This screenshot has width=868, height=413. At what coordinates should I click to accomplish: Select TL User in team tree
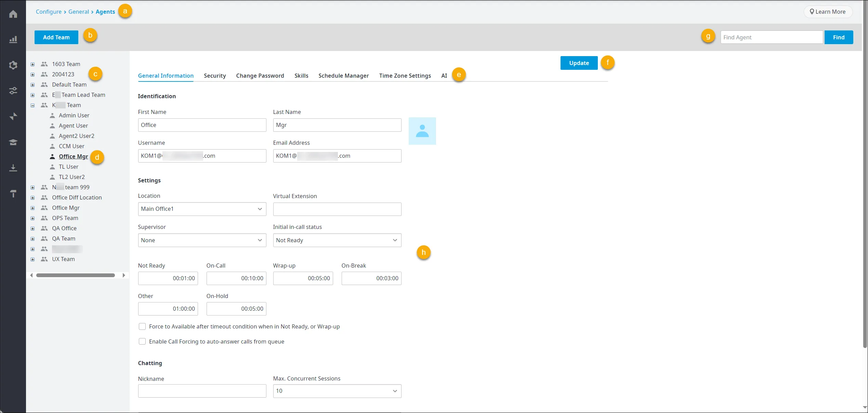pos(68,167)
